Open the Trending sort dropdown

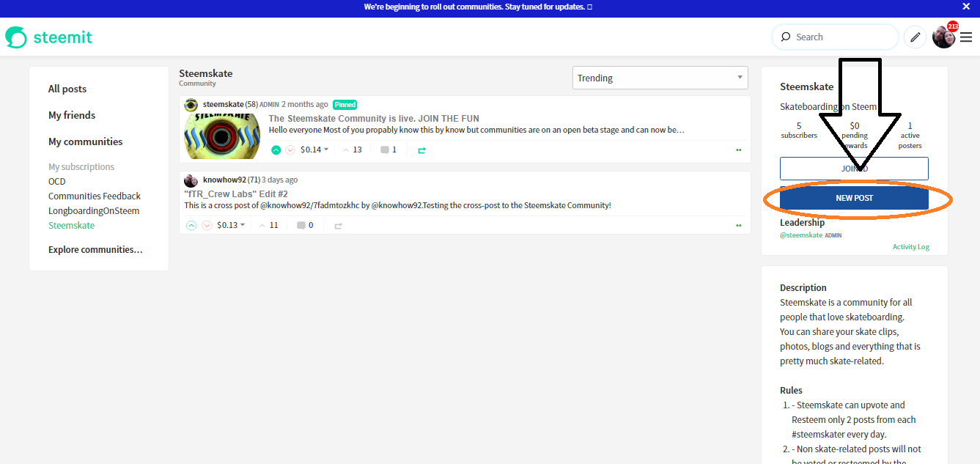660,78
